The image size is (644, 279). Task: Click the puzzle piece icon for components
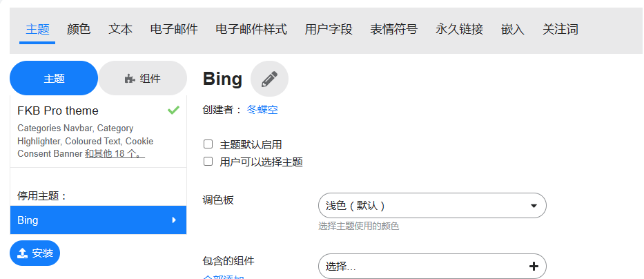(x=129, y=79)
